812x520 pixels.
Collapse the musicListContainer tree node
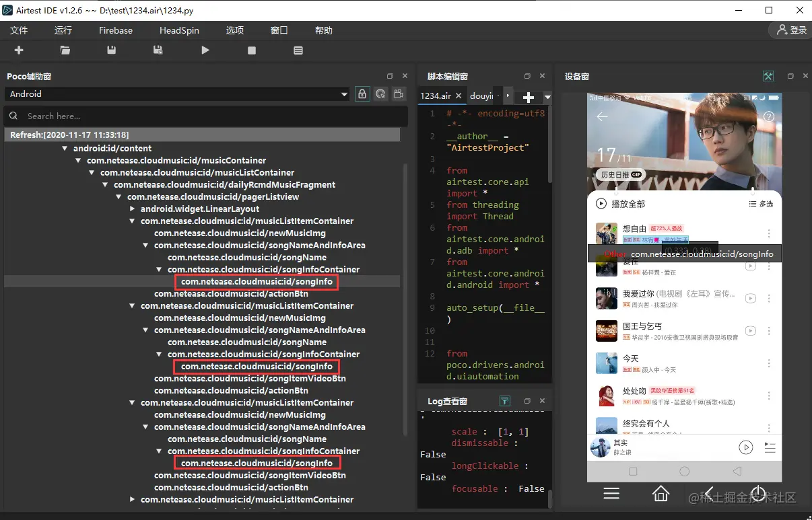tap(92, 173)
